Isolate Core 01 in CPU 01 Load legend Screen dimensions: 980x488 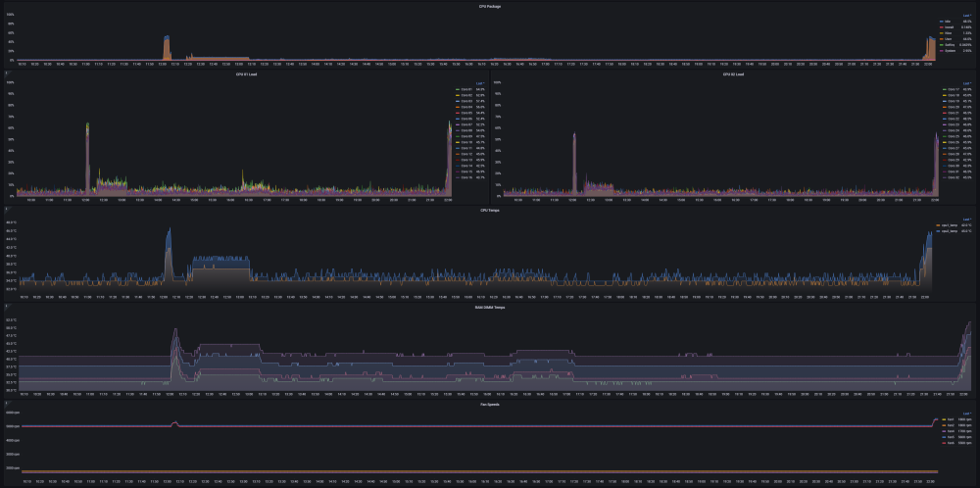click(466, 89)
